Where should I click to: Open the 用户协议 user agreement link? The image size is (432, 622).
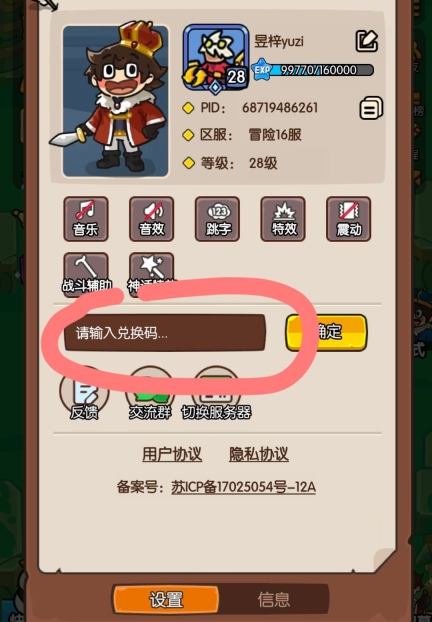coord(172,454)
